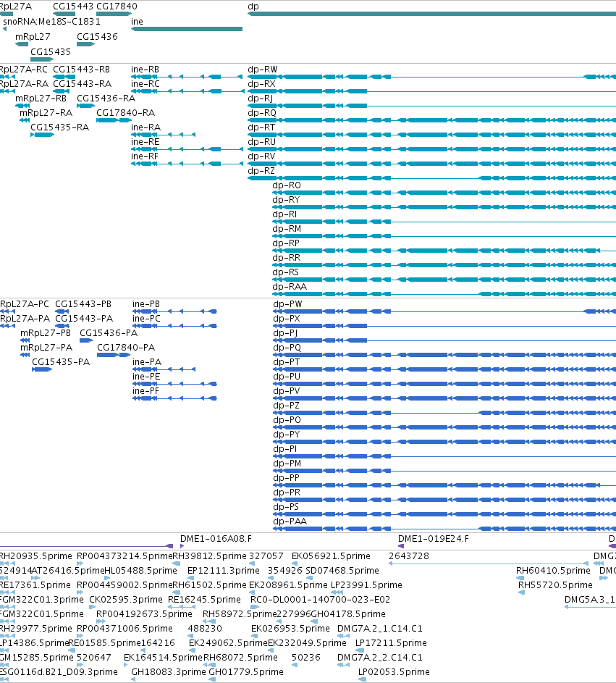Select transcript ine-RF
616x683 pixels.
(x=187, y=164)
